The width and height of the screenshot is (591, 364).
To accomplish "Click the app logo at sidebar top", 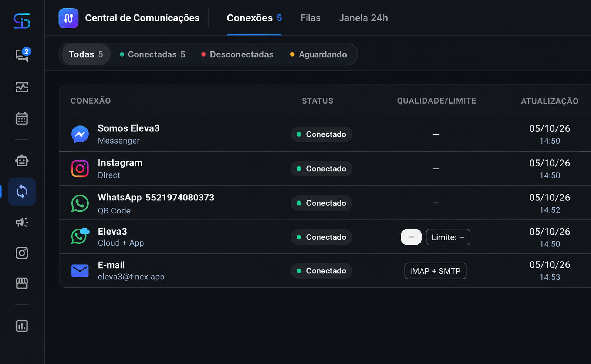I will point(22,21).
